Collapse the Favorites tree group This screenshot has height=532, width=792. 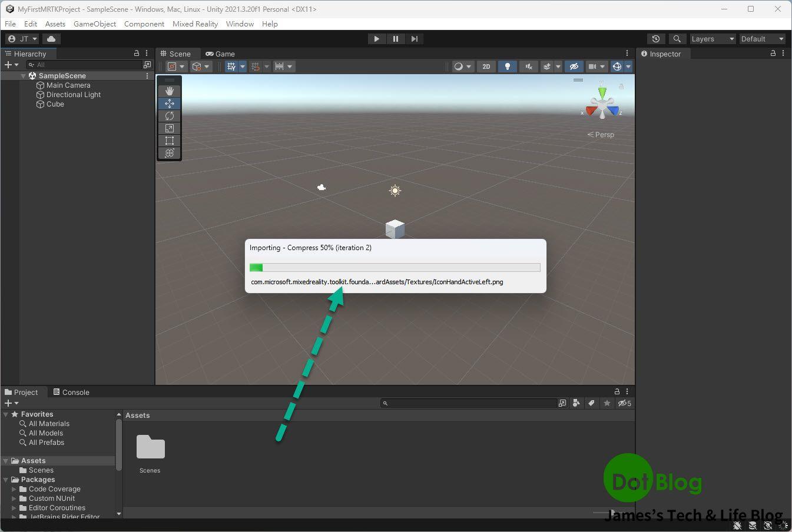click(6, 414)
